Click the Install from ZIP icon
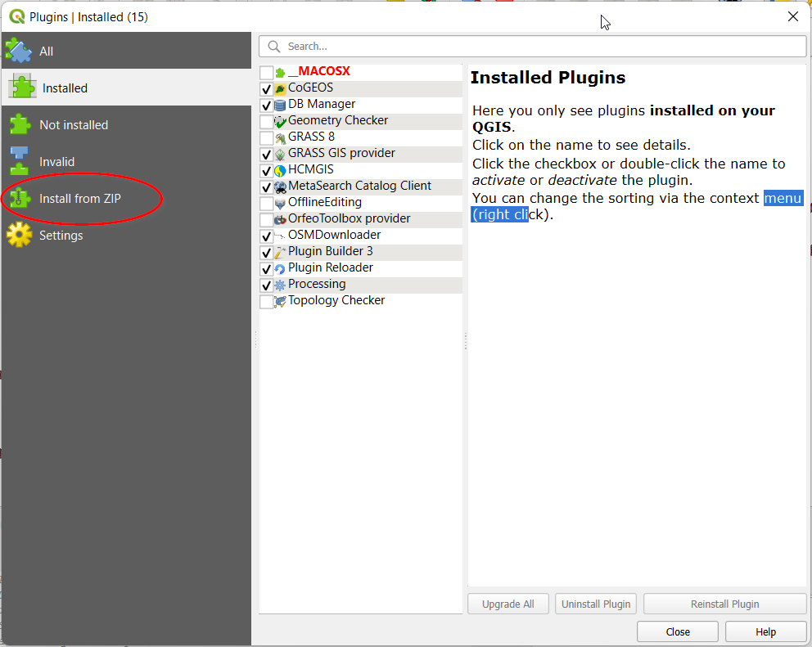This screenshot has height=647, width=812. (20, 198)
